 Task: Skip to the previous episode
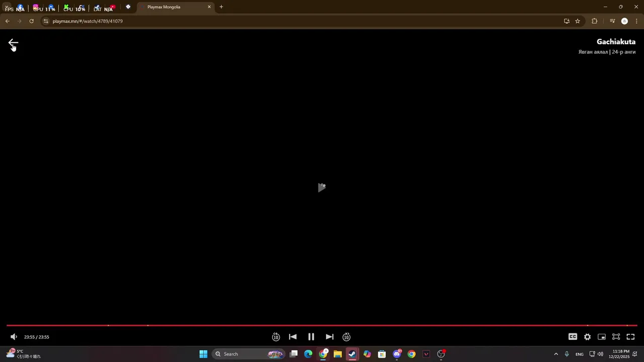pyautogui.click(x=293, y=337)
